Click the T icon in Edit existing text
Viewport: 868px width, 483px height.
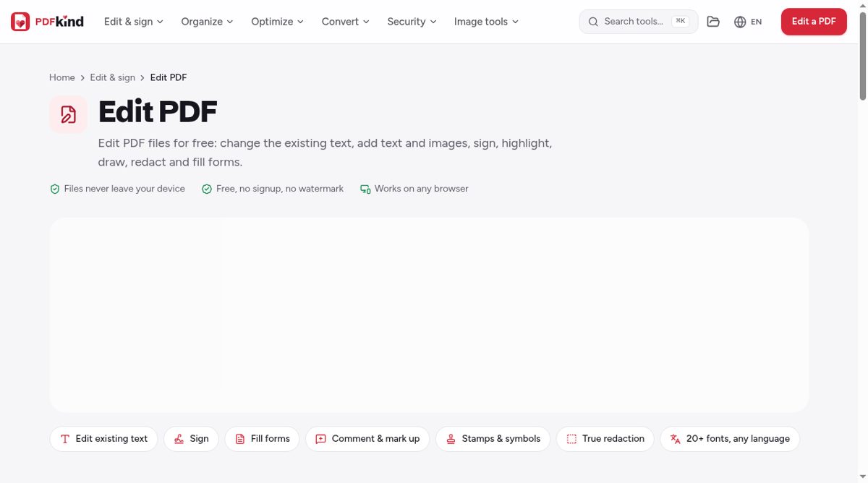65,439
